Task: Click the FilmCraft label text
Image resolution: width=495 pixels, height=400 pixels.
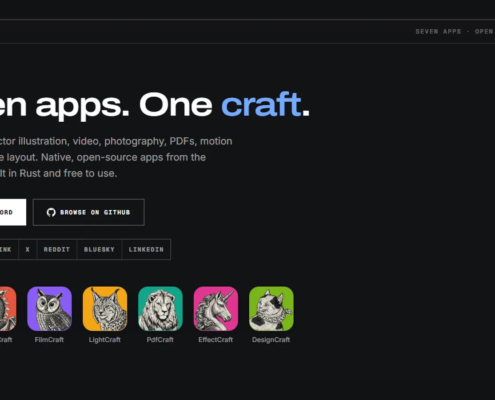Action: point(49,340)
